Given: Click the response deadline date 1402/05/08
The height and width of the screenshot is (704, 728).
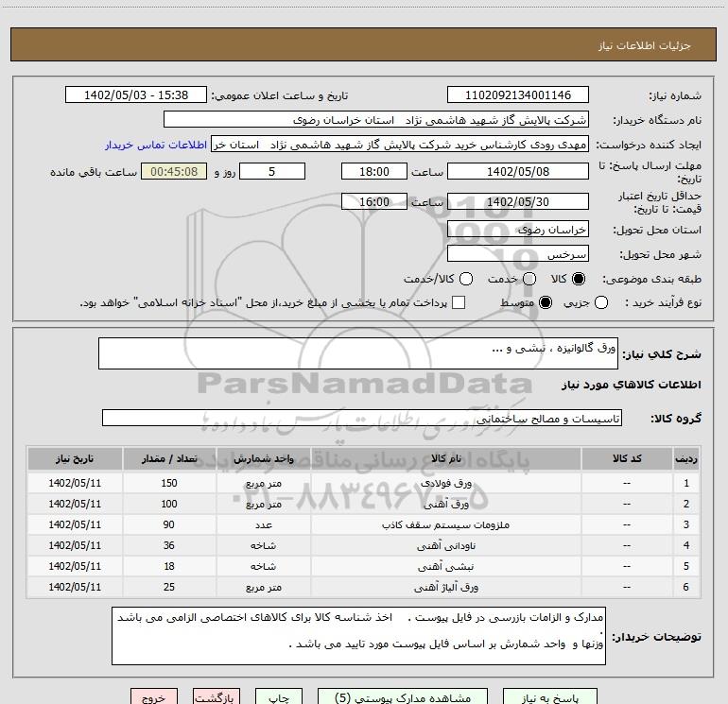Looking at the screenshot, I should coord(518,171).
